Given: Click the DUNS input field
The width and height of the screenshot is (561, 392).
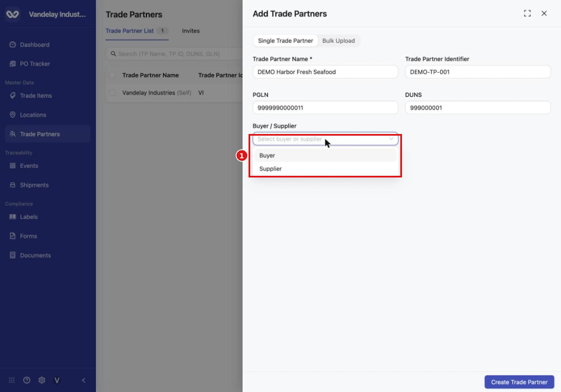Looking at the screenshot, I should [x=478, y=108].
